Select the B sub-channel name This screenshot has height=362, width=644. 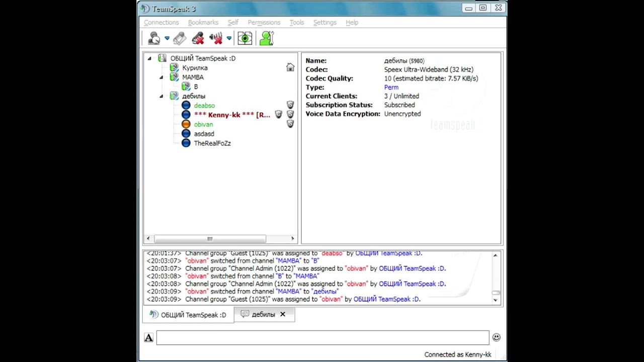tap(196, 87)
